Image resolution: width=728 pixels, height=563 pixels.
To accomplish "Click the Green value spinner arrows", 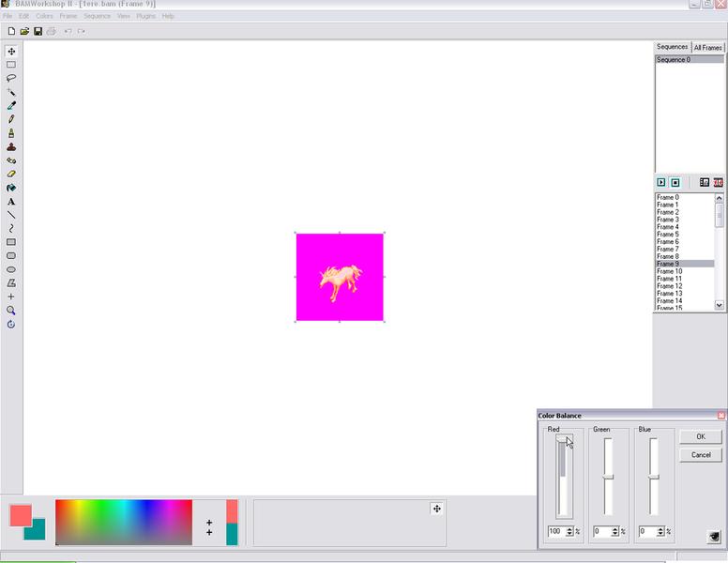I will coord(615,531).
